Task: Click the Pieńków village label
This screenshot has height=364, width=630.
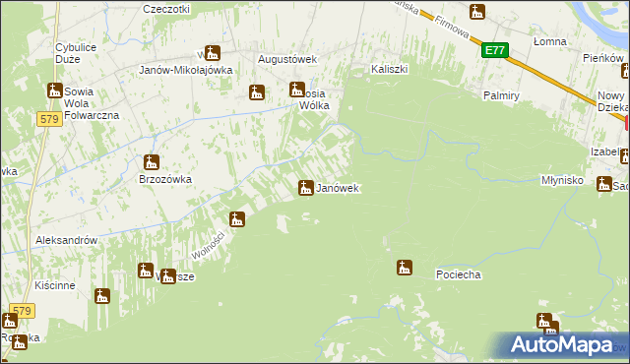Action: pyautogui.click(x=603, y=58)
